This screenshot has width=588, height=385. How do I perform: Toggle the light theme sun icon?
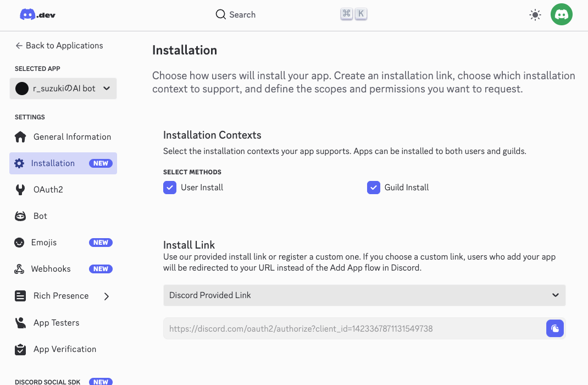pyautogui.click(x=535, y=15)
